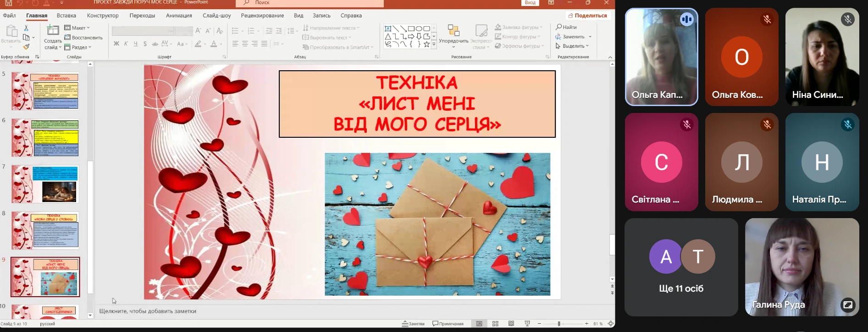Viewport: 868px width, 332px height.
Task: Click the Поделиться share button
Action: [587, 16]
